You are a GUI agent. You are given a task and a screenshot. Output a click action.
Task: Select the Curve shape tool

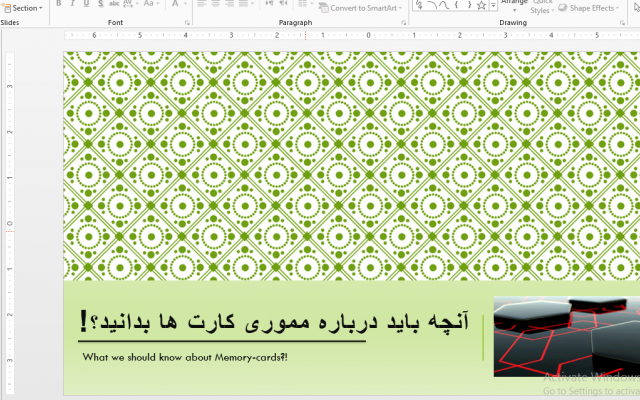click(444, 5)
